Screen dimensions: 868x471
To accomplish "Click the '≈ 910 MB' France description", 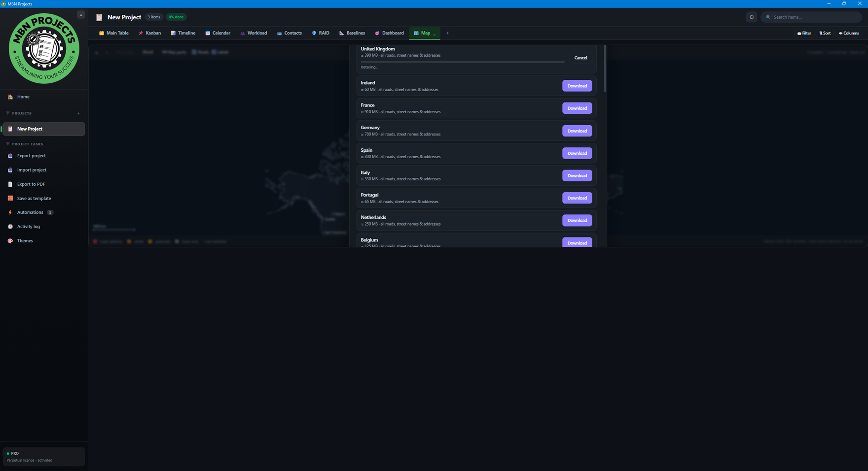I will (400, 112).
